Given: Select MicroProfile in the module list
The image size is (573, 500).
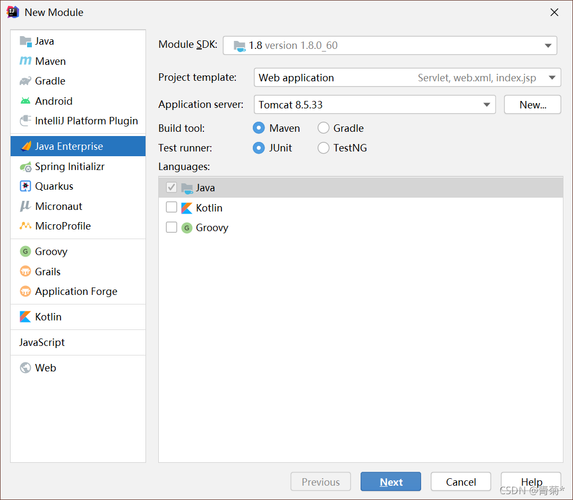Looking at the screenshot, I should point(78,226).
